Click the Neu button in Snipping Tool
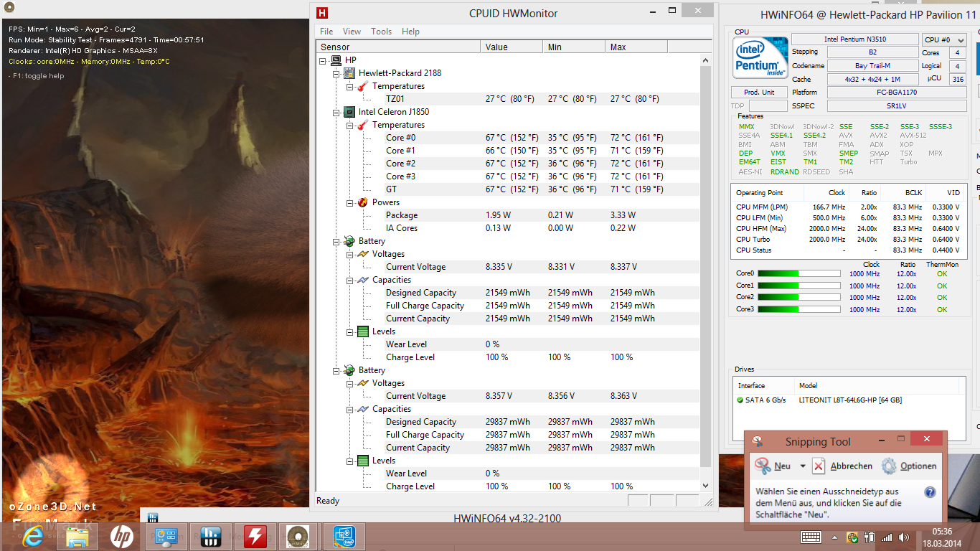Image resolution: width=980 pixels, height=551 pixels. (773, 466)
